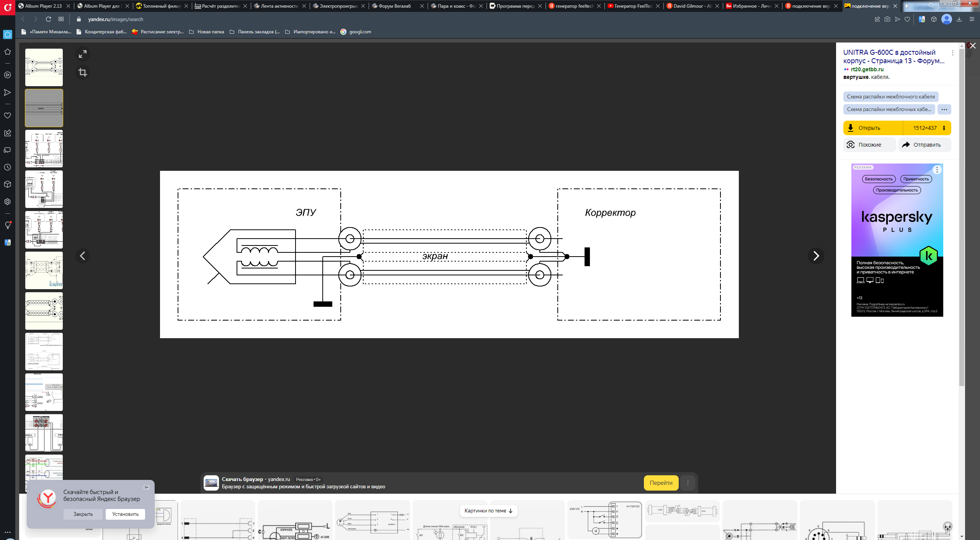Go to the next image arrow
The width and height of the screenshot is (980, 540).
816,256
